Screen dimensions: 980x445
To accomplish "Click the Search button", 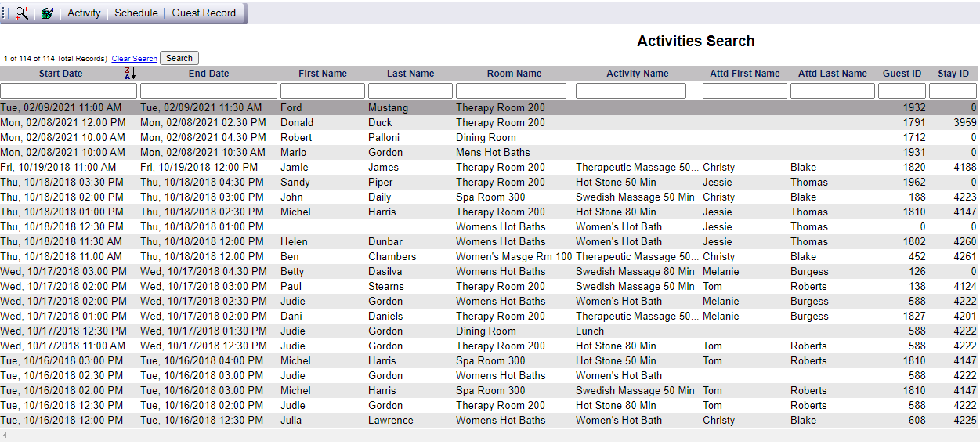I will (179, 58).
